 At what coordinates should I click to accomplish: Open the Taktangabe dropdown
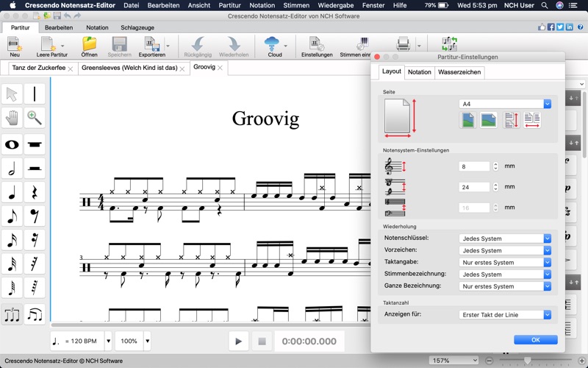(505, 263)
